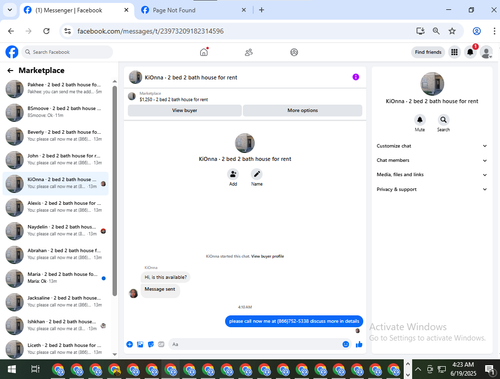Image resolution: width=500 pixels, height=379 pixels.
Task: Open Abrahan conversation
Action: tap(57, 254)
